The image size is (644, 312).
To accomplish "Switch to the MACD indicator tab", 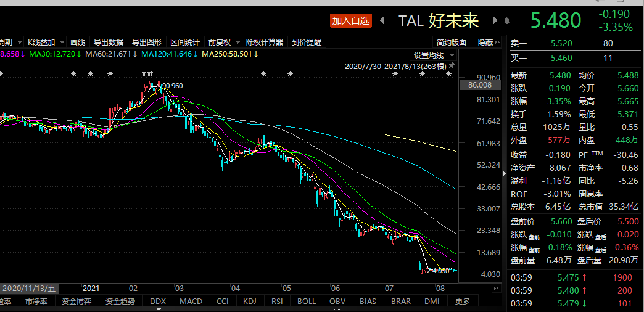I will point(191,302).
